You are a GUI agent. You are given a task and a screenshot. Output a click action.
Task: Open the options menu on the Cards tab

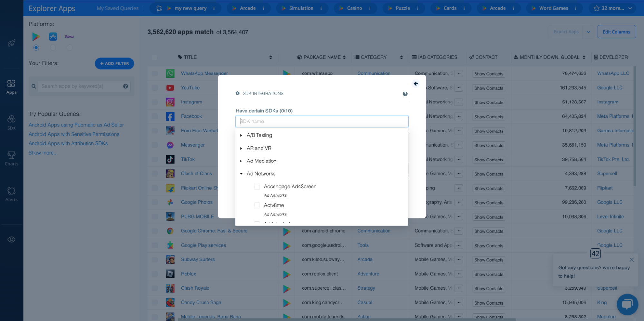click(464, 8)
